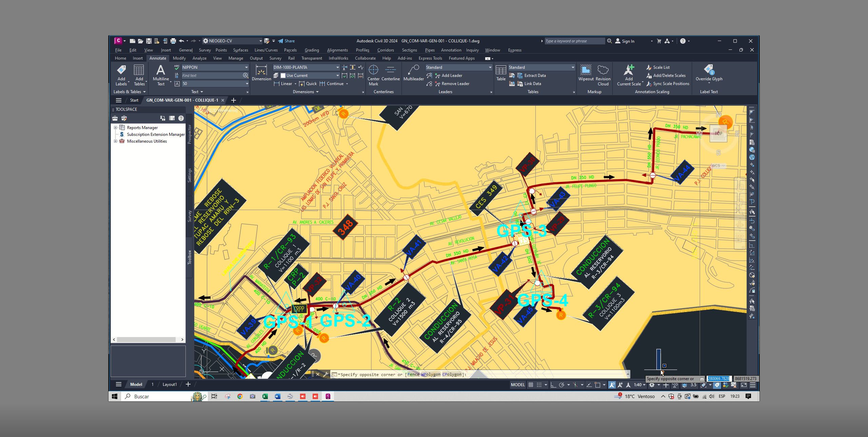Open the Surfaces menu
This screenshot has height=437, width=868.
point(240,50)
